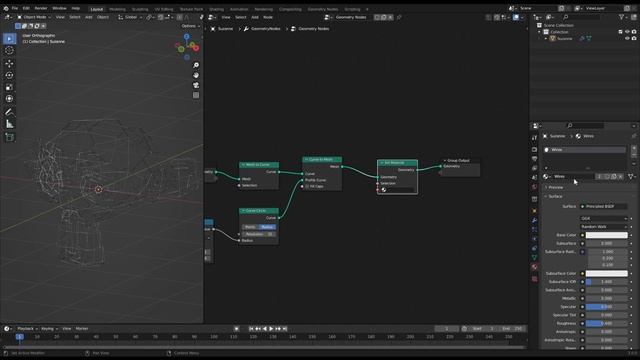
Task: Select the Annotate tool
Action: pyautogui.click(x=9, y=112)
